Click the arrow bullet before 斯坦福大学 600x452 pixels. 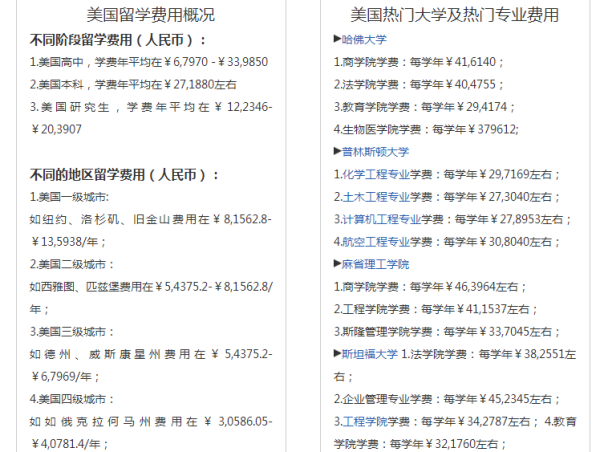(337, 353)
